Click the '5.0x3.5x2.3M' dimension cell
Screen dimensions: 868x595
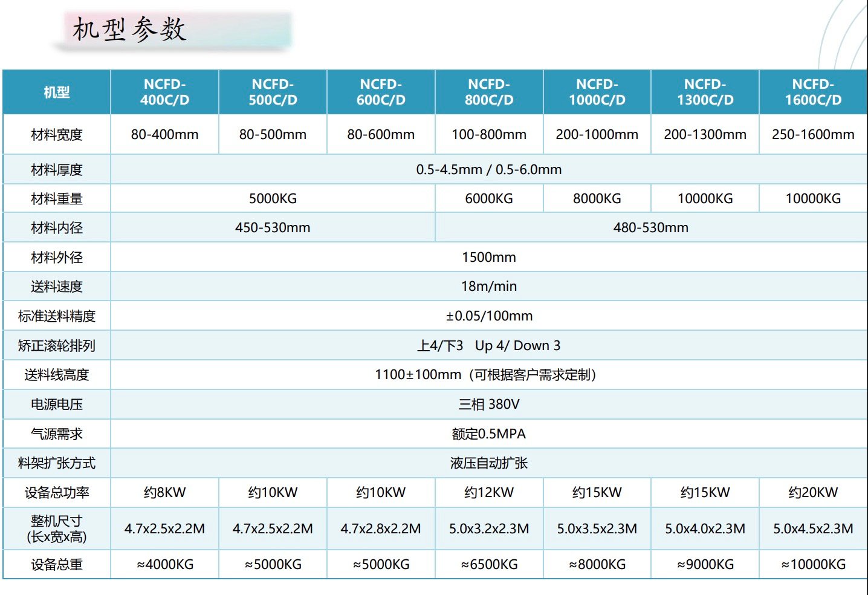click(597, 528)
